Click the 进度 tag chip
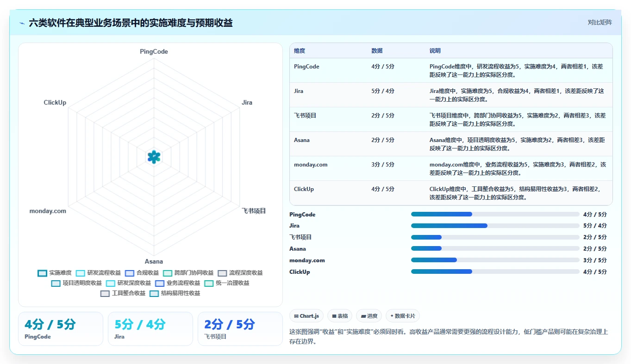 pyautogui.click(x=369, y=316)
